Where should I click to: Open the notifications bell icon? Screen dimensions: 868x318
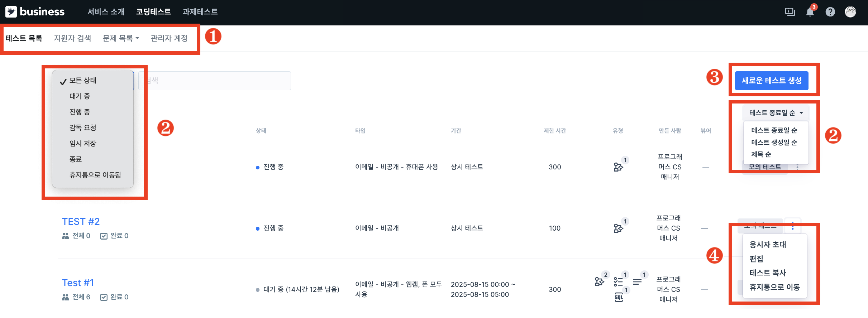pos(810,12)
